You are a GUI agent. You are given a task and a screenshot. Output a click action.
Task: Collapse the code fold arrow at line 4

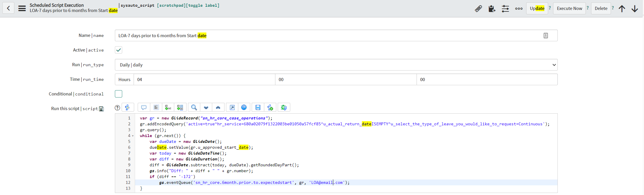coord(133,136)
